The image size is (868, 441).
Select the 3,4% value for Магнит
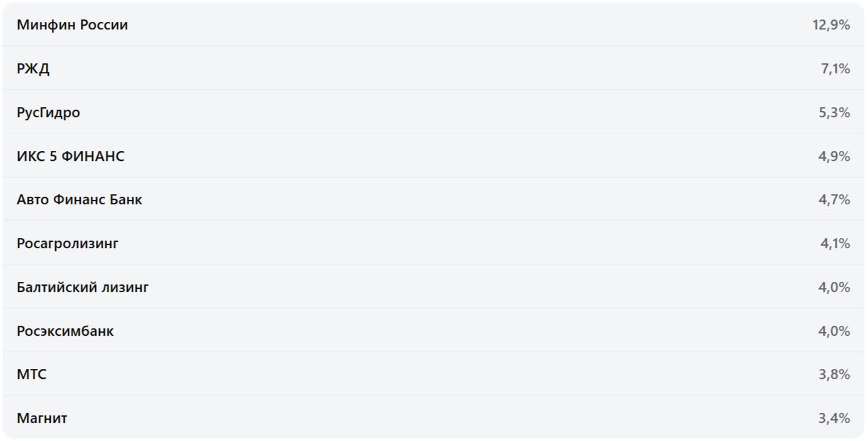(x=834, y=418)
